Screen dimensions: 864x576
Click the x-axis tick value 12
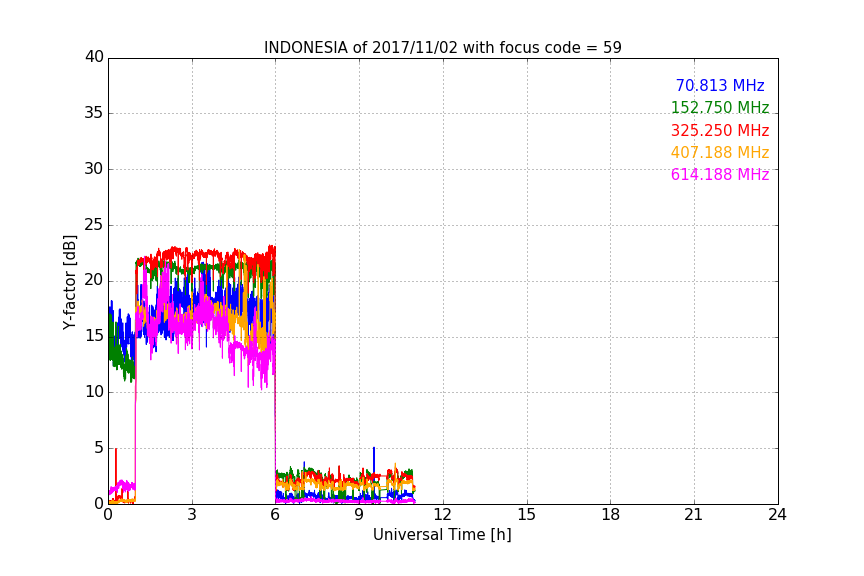tap(443, 515)
